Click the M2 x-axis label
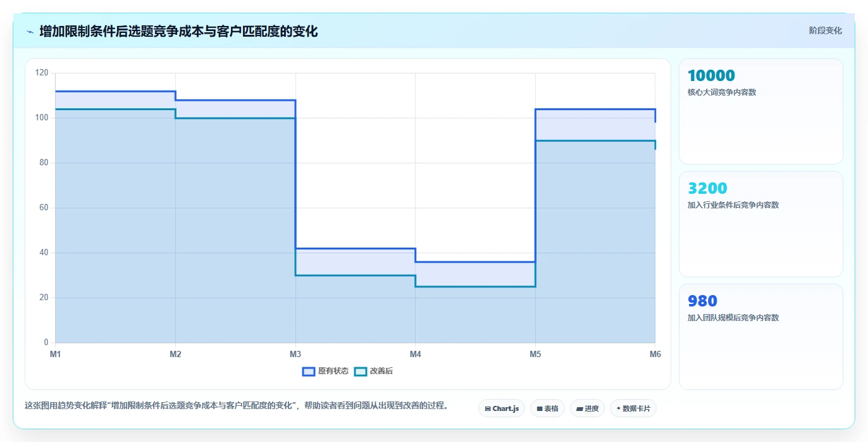Screen dimensions: 868x442 175,354
